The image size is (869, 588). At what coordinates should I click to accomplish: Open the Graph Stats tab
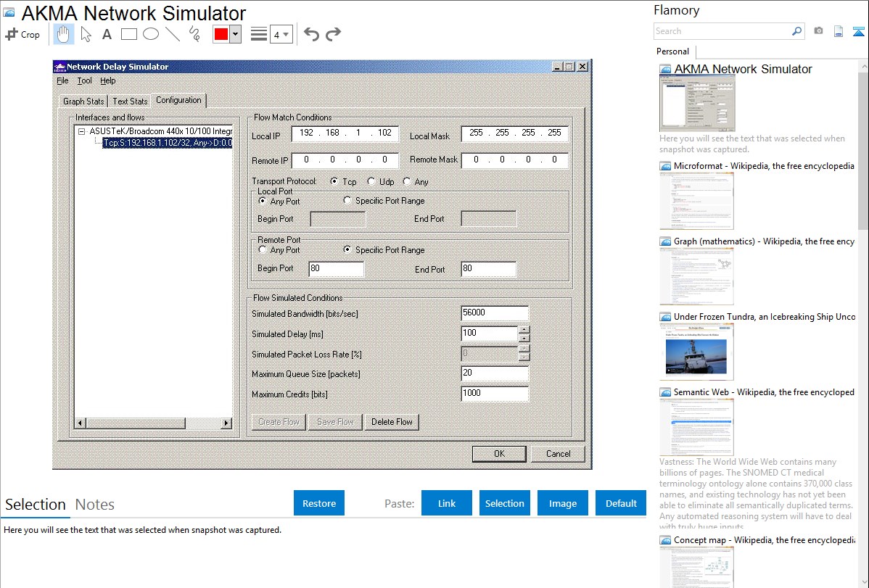pyautogui.click(x=83, y=102)
